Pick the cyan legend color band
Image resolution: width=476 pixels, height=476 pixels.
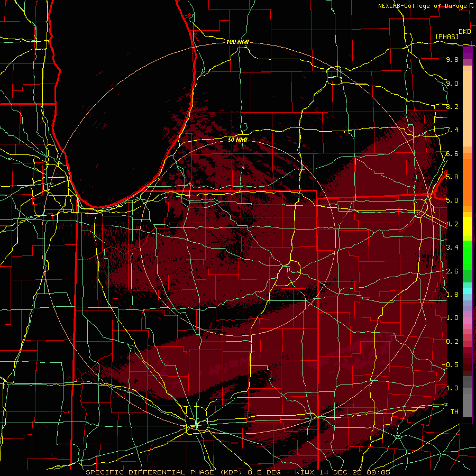467,291
